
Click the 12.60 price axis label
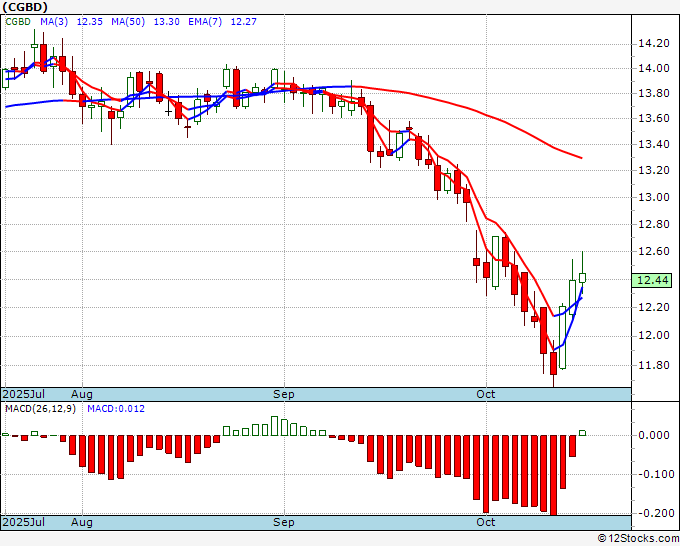[x=654, y=251]
